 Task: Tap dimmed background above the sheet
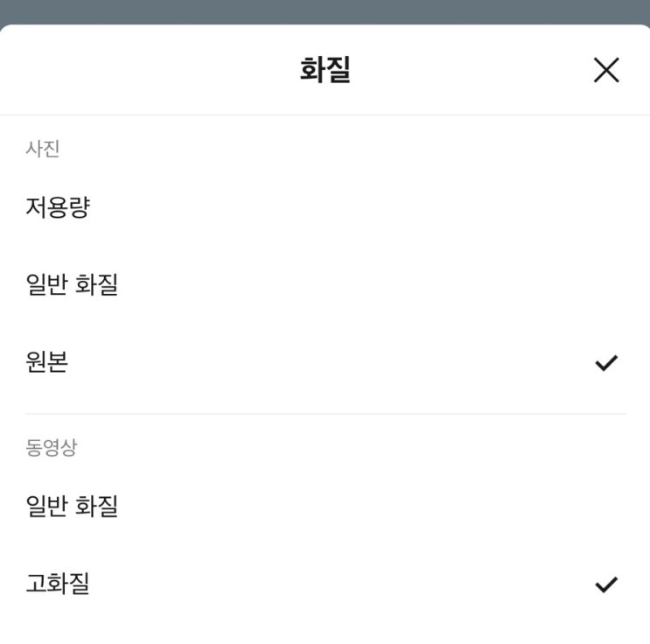[x=325, y=10]
